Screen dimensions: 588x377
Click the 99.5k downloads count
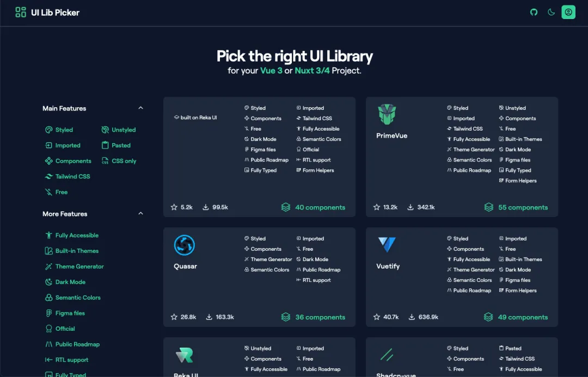[x=220, y=207]
